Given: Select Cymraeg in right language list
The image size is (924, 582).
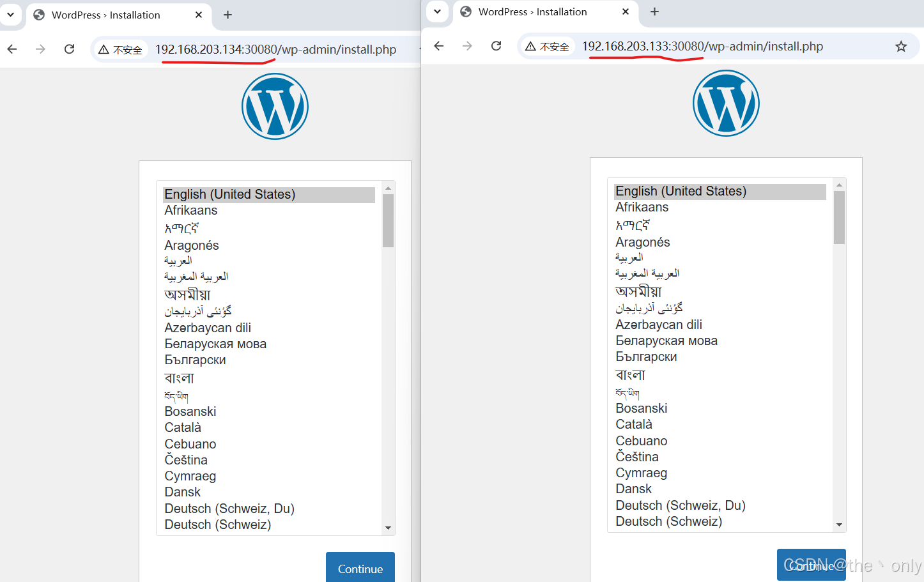Looking at the screenshot, I should (x=720, y=473).
